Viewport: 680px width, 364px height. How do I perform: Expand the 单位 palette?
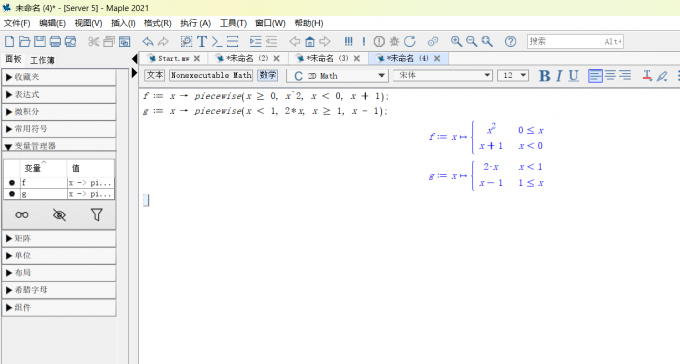pos(59,256)
